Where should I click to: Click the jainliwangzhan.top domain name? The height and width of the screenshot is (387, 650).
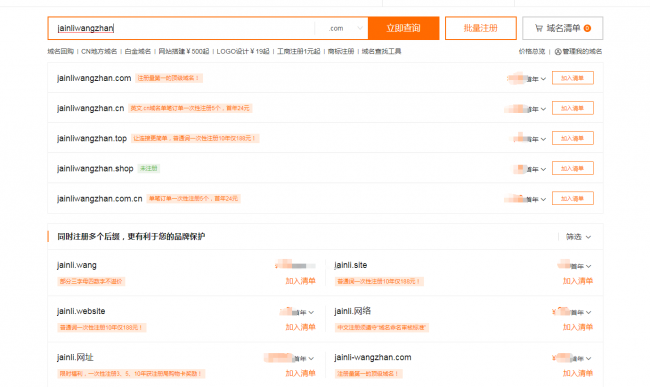(x=92, y=138)
